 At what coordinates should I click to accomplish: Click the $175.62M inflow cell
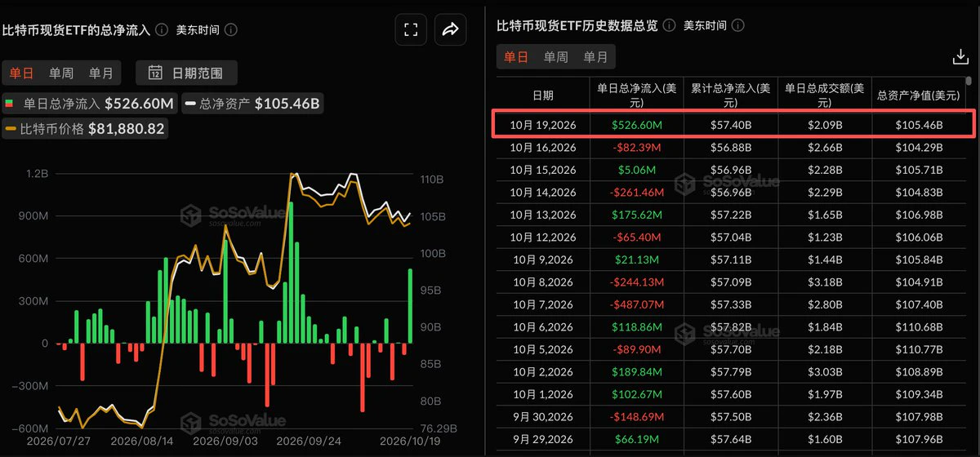637,215
